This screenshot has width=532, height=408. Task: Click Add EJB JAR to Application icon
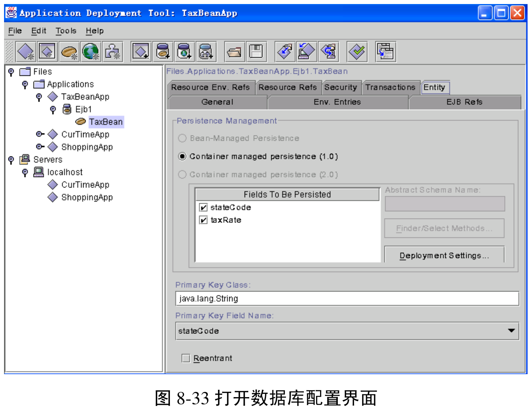[x=163, y=52]
